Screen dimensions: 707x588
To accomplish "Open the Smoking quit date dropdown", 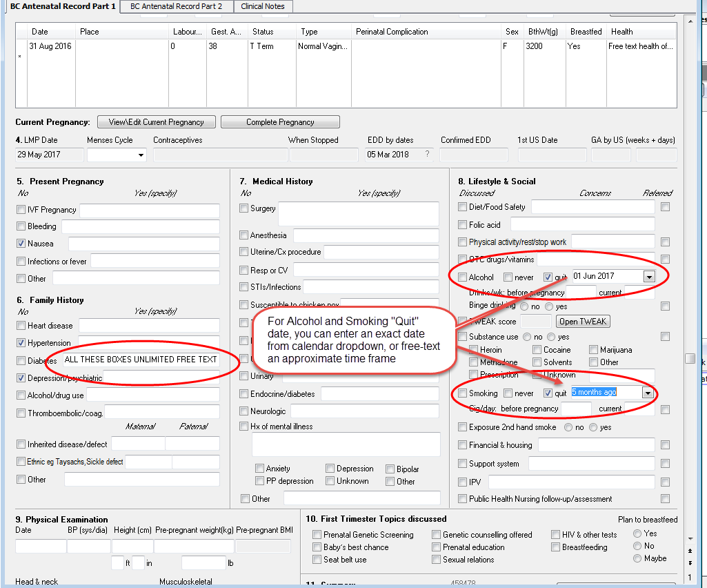I will 646,393.
